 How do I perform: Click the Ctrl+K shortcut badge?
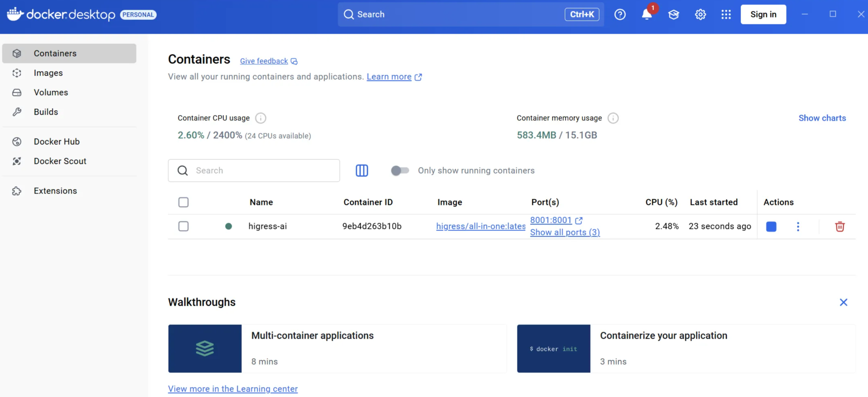(x=582, y=14)
